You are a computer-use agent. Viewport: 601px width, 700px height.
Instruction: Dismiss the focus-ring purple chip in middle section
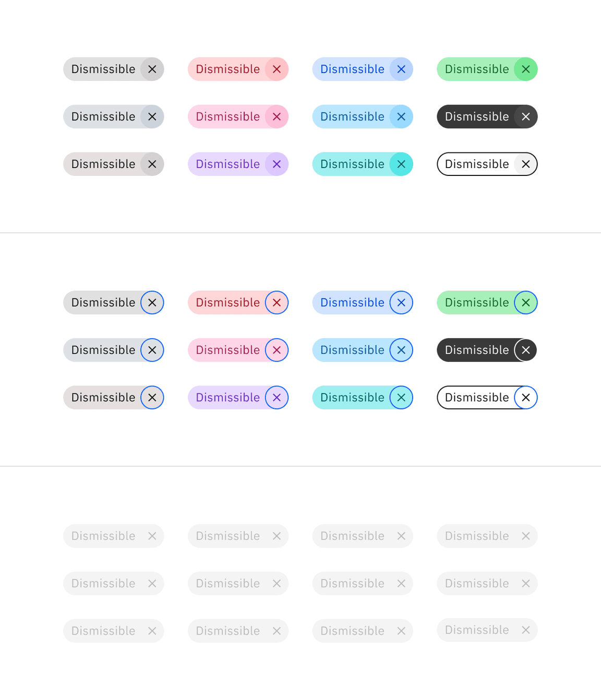click(x=277, y=397)
